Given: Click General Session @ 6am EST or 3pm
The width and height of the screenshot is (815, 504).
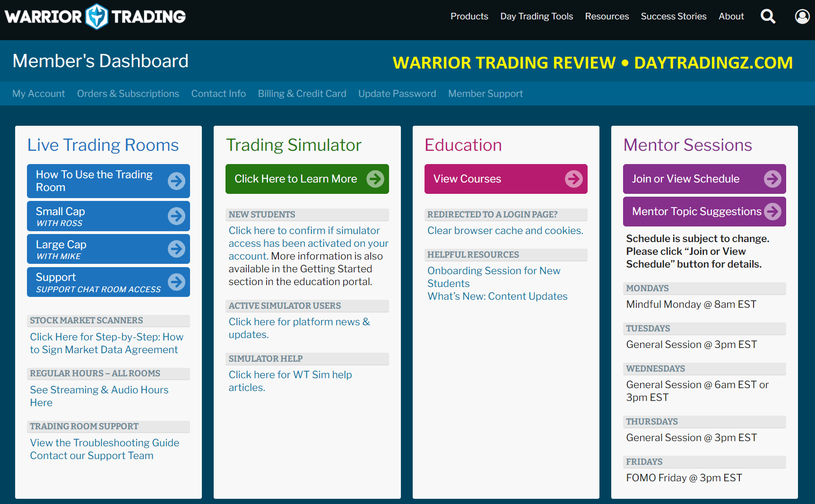Looking at the screenshot, I should pyautogui.click(x=697, y=391).
